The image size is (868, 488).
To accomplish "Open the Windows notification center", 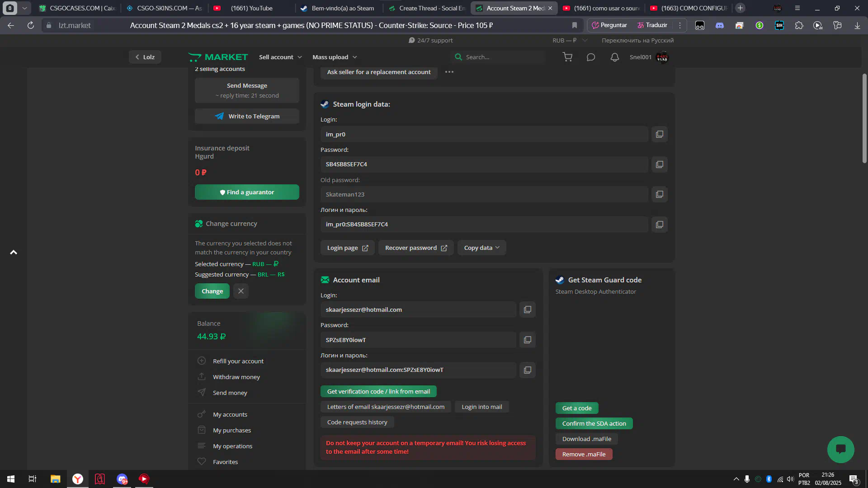I will pos(854,479).
